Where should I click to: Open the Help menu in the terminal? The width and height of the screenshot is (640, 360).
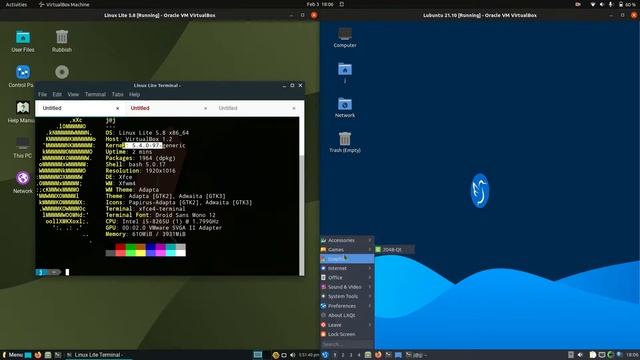134,94
